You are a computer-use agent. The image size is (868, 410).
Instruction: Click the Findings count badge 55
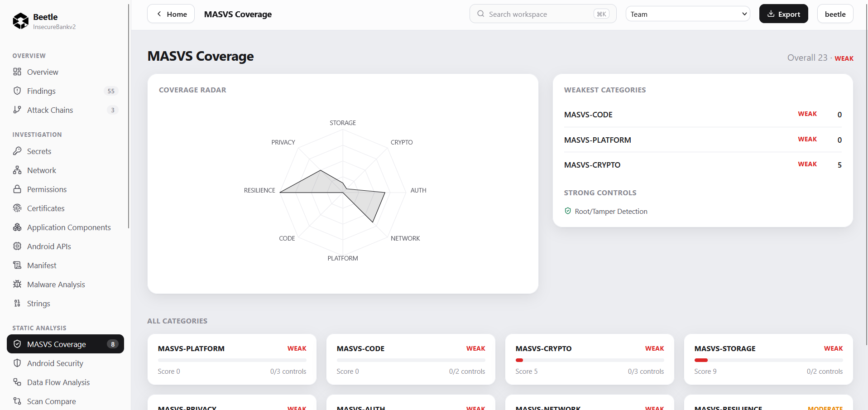111,91
